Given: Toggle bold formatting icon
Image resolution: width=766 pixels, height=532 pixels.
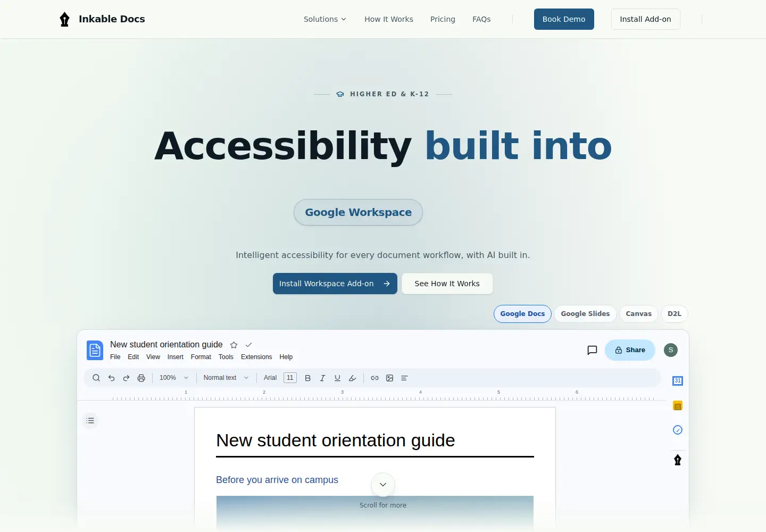Looking at the screenshot, I should click(x=307, y=378).
